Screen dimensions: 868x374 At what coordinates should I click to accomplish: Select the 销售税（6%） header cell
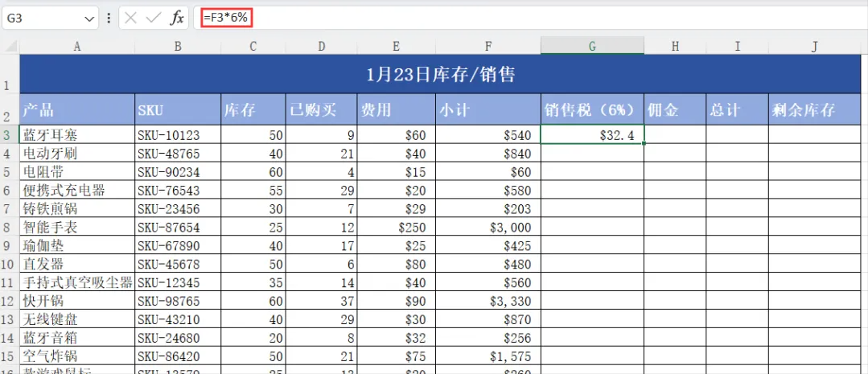[592, 110]
